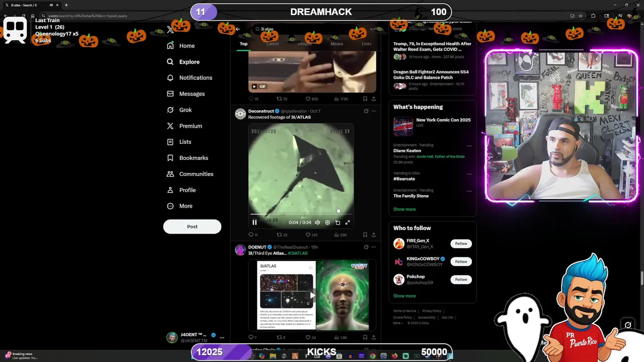Like the DOENUT post

coord(311,337)
